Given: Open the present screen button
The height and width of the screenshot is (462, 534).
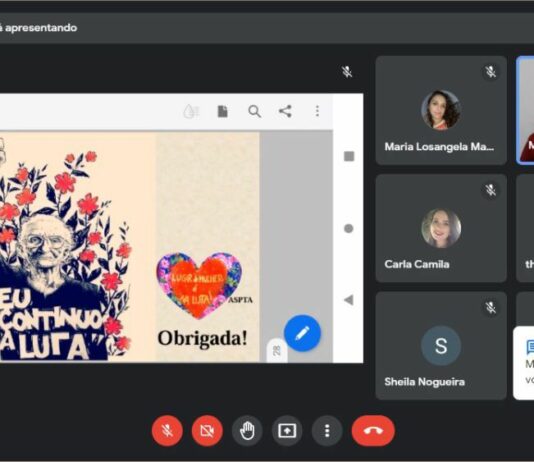Looking at the screenshot, I should tap(287, 431).
